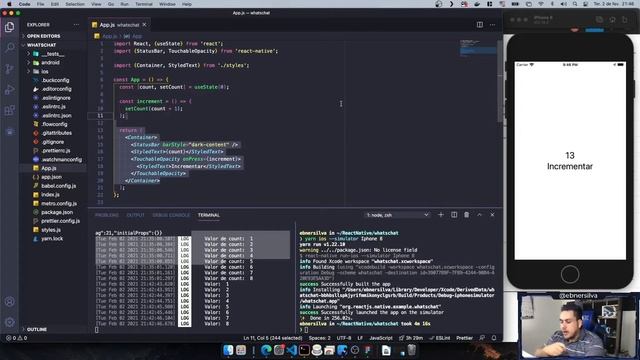Open package.json in the Explorer

click(57, 212)
